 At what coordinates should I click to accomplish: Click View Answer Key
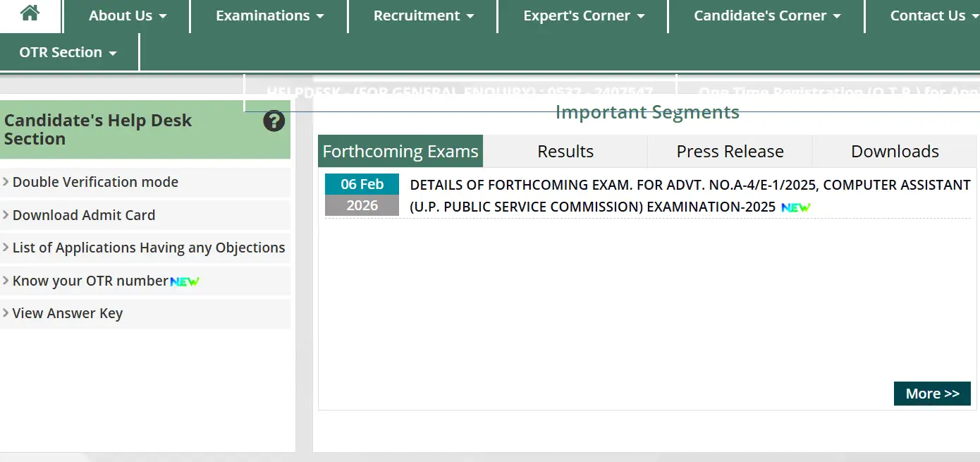(67, 312)
